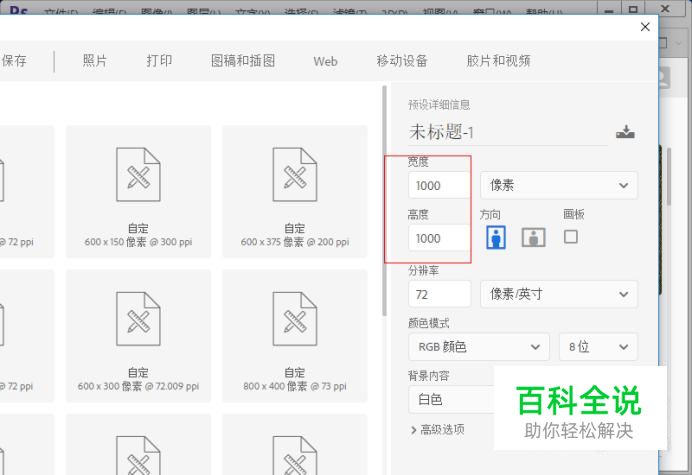Image resolution: width=692 pixels, height=475 pixels.
Task: Expand 高级选项 advanced options
Action: (x=437, y=430)
